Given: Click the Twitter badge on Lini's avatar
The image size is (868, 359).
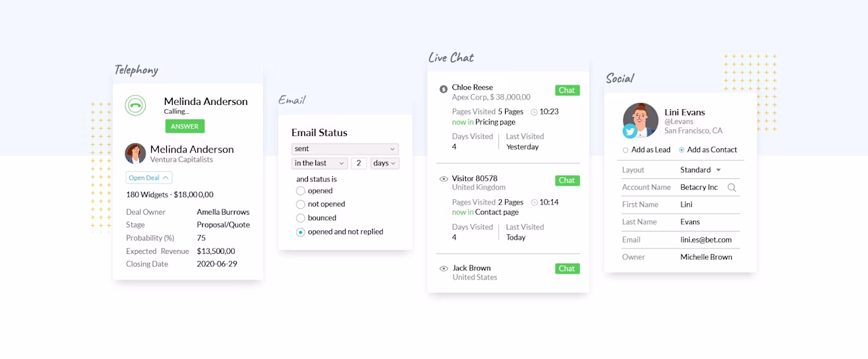Looking at the screenshot, I should [x=630, y=131].
